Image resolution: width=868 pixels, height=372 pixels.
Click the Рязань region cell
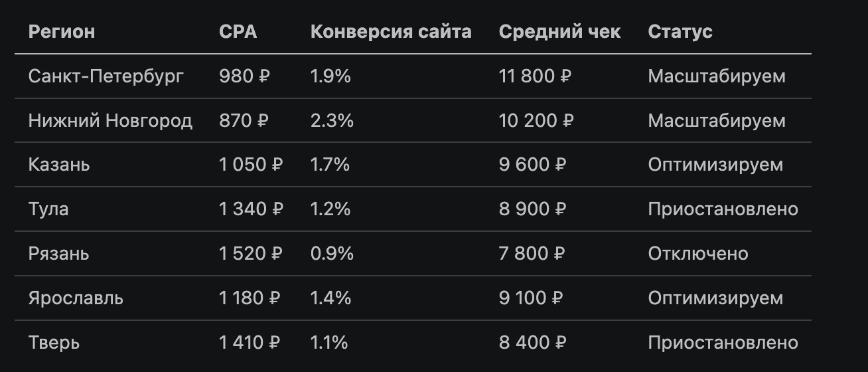pyautogui.click(x=58, y=254)
